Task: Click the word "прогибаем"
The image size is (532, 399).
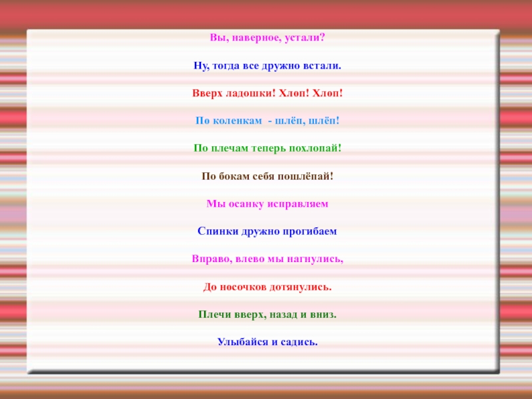Action: click(310, 231)
